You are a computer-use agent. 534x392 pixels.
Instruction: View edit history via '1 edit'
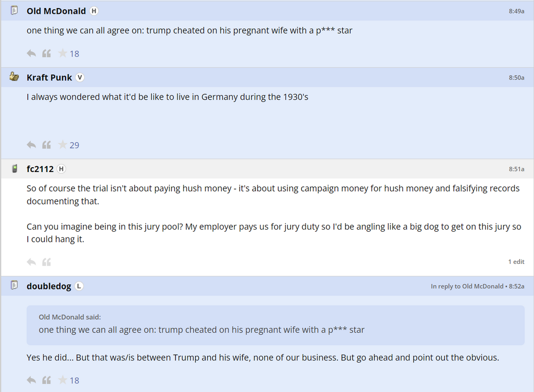click(x=516, y=262)
